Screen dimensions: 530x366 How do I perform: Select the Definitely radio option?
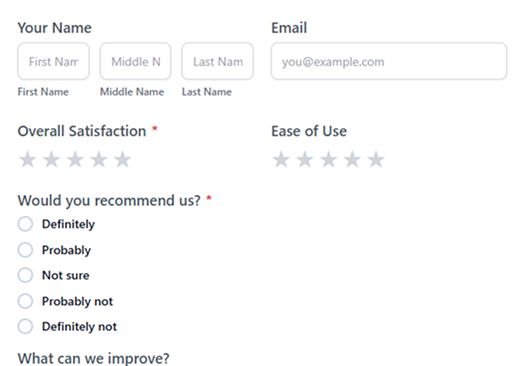point(25,224)
